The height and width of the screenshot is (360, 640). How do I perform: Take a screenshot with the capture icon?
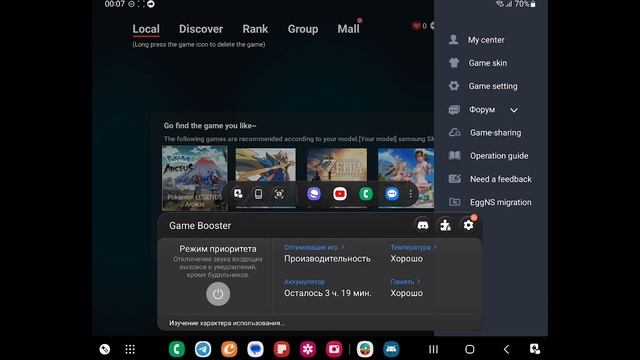279,193
